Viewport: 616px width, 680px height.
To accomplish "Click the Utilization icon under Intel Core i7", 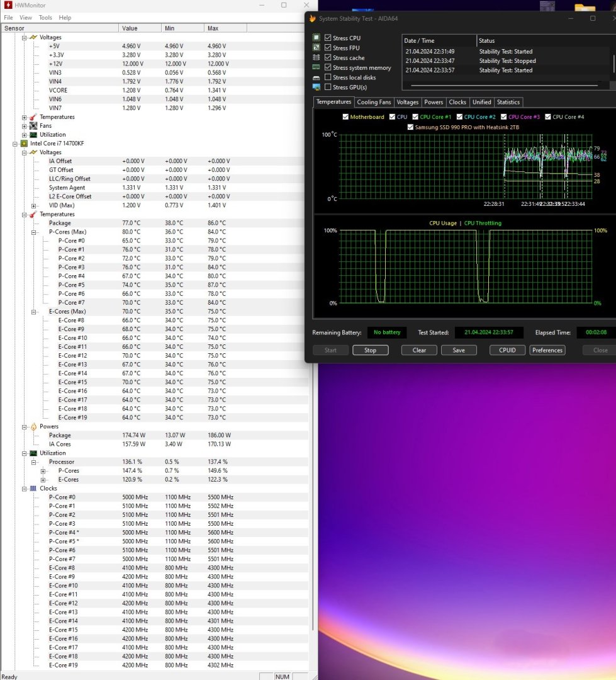I will click(33, 453).
